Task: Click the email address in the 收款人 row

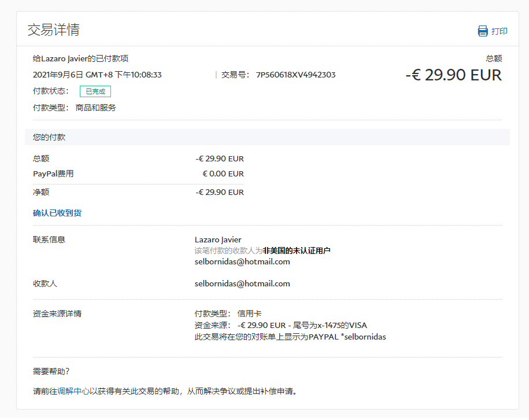Action: [x=242, y=283]
